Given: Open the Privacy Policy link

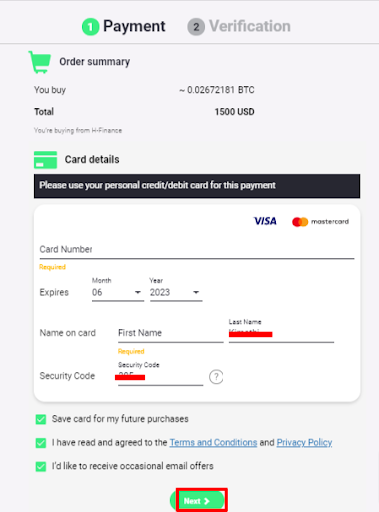Looking at the screenshot, I should [x=304, y=443].
